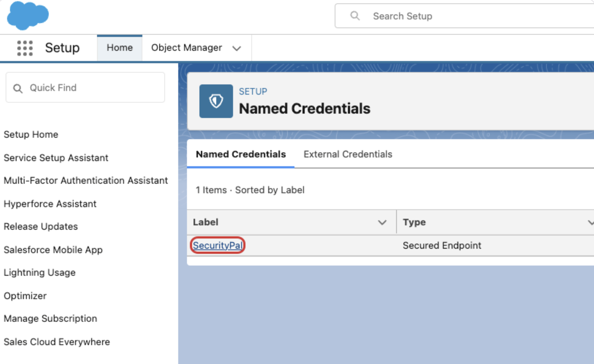Image resolution: width=594 pixels, height=364 pixels.
Task: Open the SecurityPal named credential
Action: tap(218, 245)
